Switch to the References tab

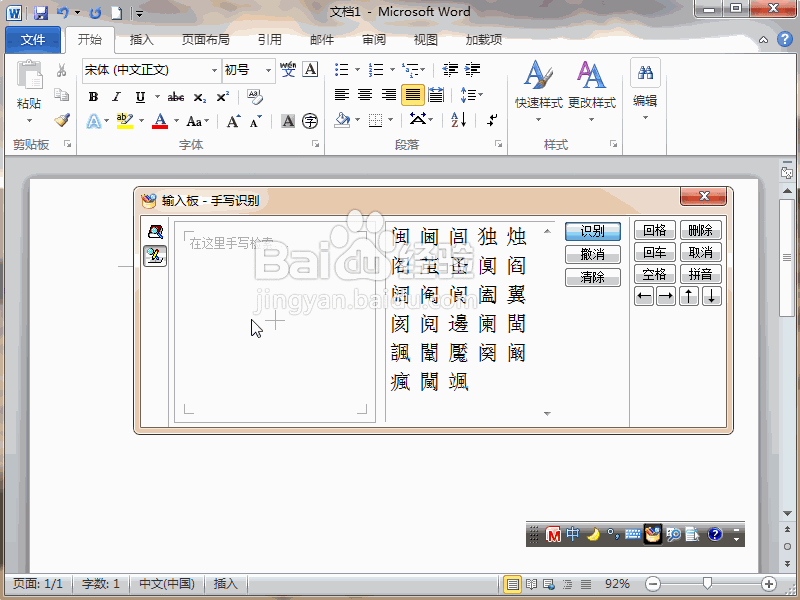pyautogui.click(x=269, y=40)
